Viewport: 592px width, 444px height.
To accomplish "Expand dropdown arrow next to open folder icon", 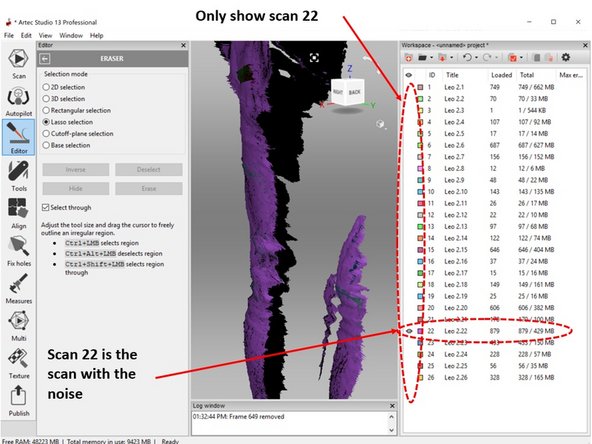I will tap(432, 58).
